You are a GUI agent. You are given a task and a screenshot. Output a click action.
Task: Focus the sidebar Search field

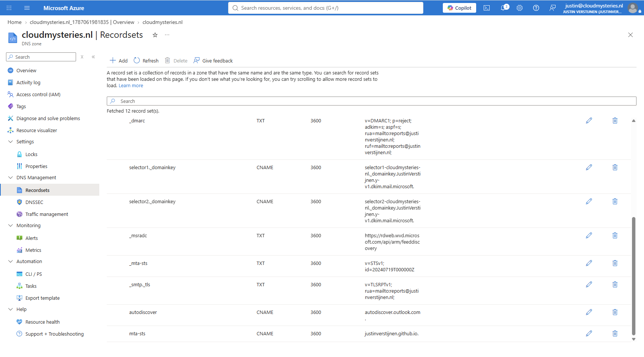point(41,57)
